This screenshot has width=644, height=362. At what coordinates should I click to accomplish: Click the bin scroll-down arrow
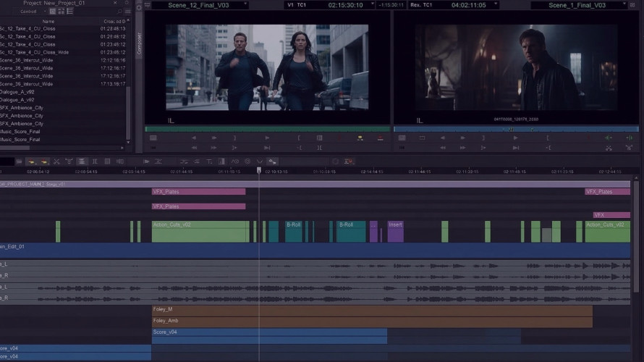[128, 143]
